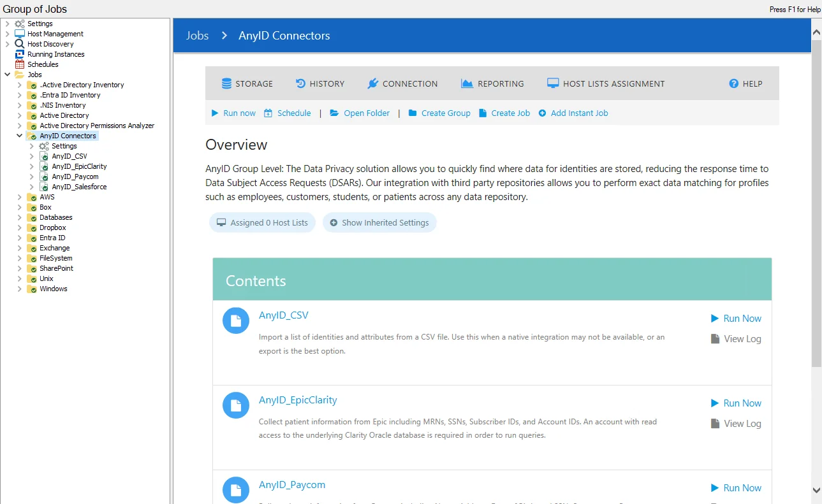Click the Reporting chart icon
This screenshot has width=822, height=504.
pos(467,83)
